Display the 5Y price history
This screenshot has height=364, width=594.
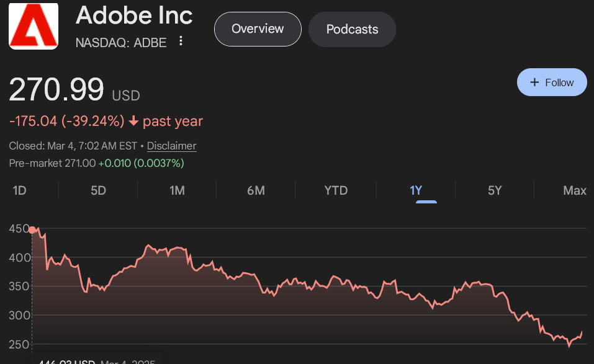pos(495,190)
